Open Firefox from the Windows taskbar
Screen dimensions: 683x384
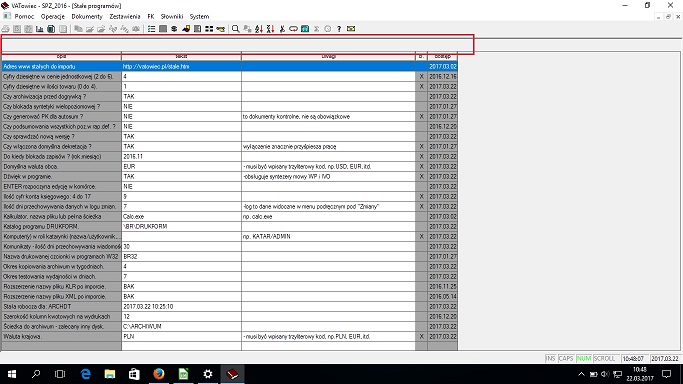(x=159, y=374)
